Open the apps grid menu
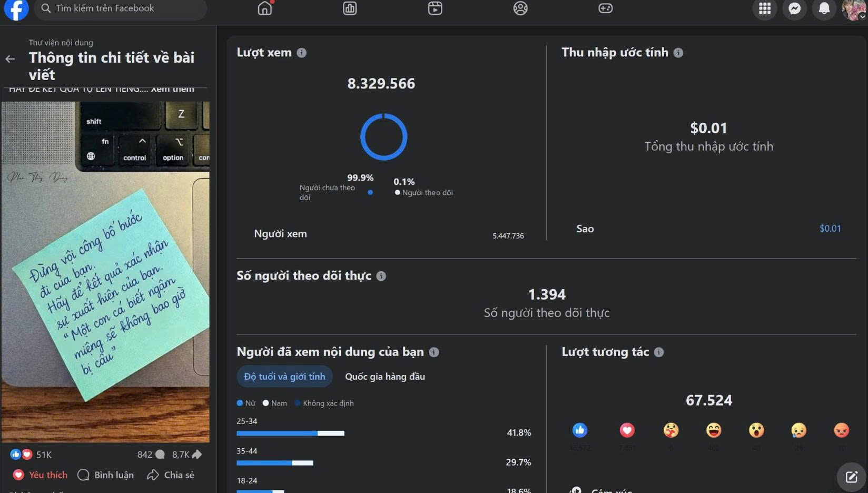 tap(765, 8)
